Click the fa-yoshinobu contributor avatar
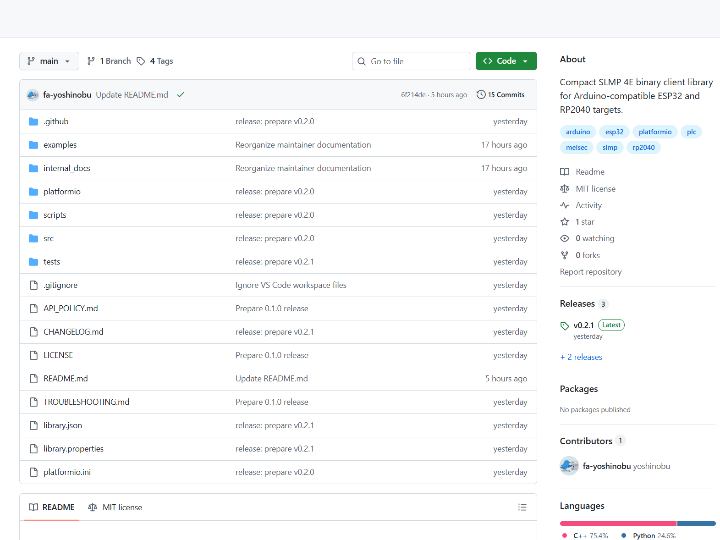Image resolution: width=720 pixels, height=540 pixels. [569, 466]
